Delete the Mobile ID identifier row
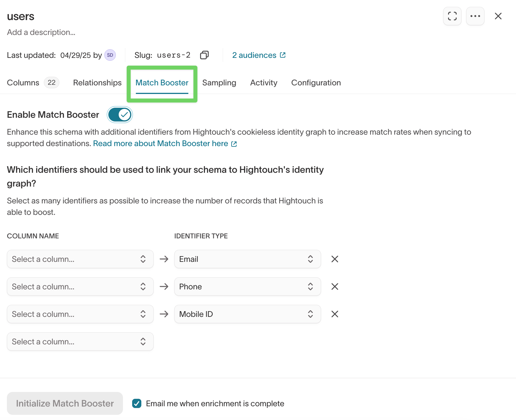 point(335,314)
